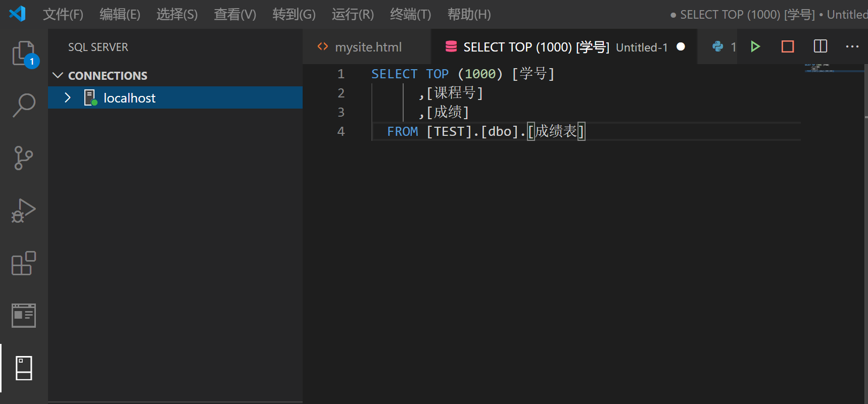Click the HTML file icon on mysite.html tab
Screen dimensions: 868x404
coord(323,46)
